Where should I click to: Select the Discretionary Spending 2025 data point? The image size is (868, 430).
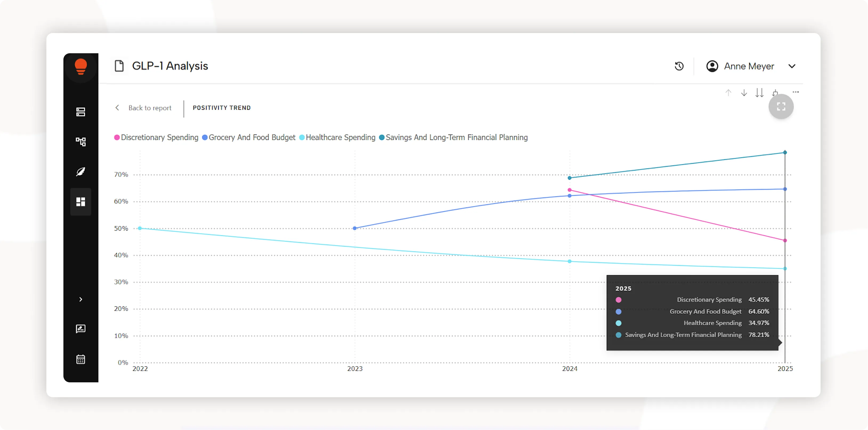coord(785,240)
